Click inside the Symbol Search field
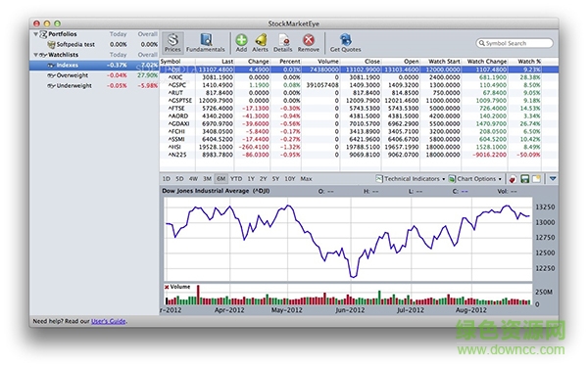Image resolution: width=588 pixels, height=368 pixels. [x=514, y=43]
